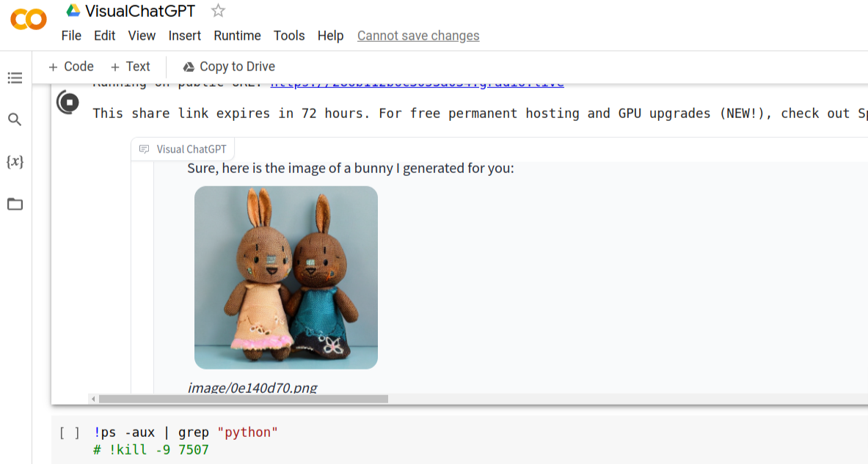Click the Colab logo
The image size is (868, 464).
[28, 20]
